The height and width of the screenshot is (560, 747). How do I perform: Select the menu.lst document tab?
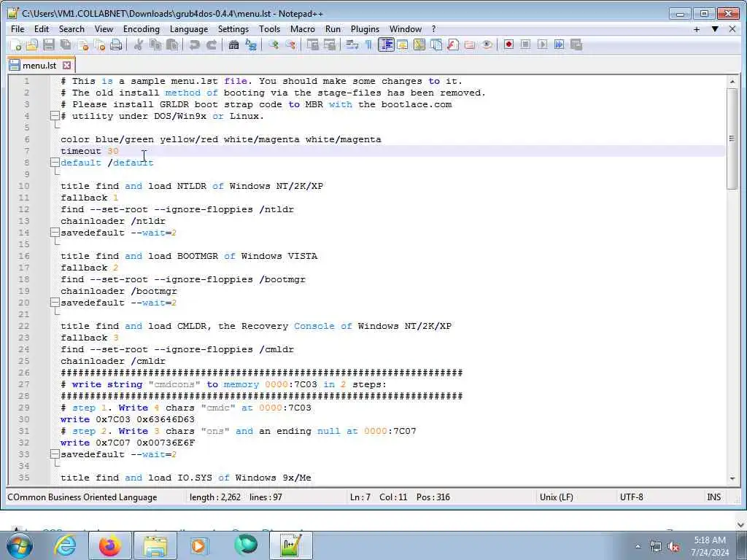[x=39, y=65]
